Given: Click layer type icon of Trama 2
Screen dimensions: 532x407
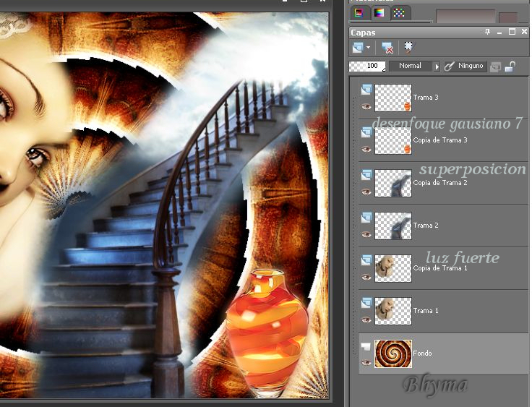Looking at the screenshot, I should pos(366,218).
